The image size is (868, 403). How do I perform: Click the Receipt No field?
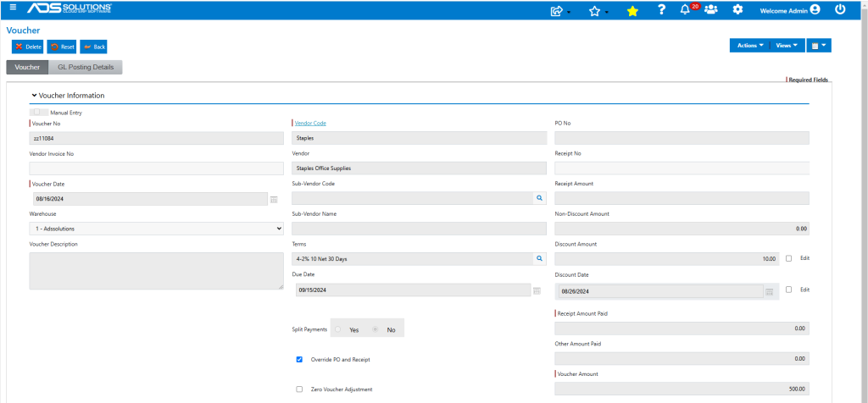[x=682, y=168]
